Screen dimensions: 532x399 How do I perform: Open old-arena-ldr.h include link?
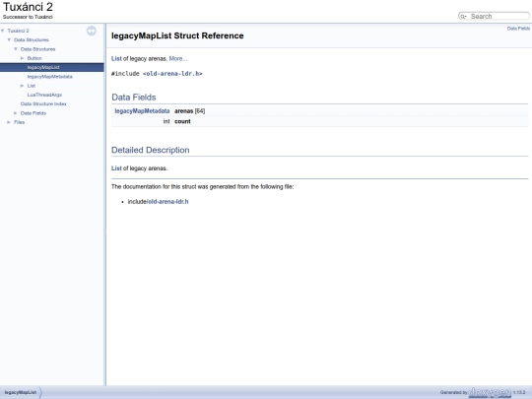tap(172, 74)
